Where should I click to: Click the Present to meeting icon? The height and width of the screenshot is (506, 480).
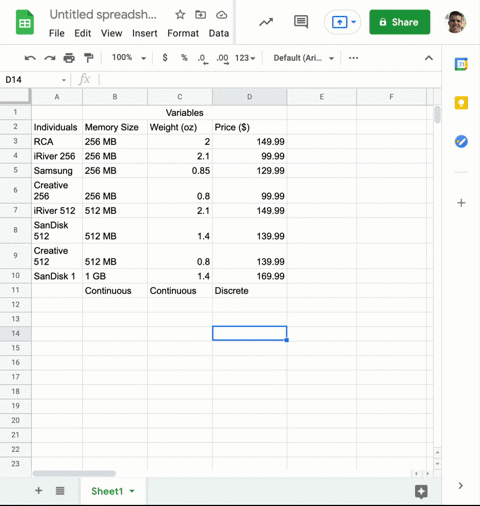(339, 22)
